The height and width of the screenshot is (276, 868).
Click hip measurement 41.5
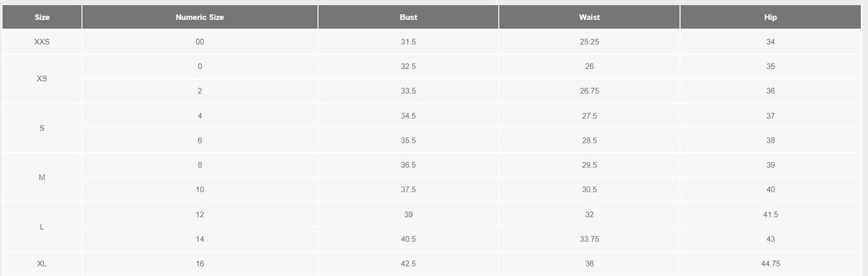point(771,214)
